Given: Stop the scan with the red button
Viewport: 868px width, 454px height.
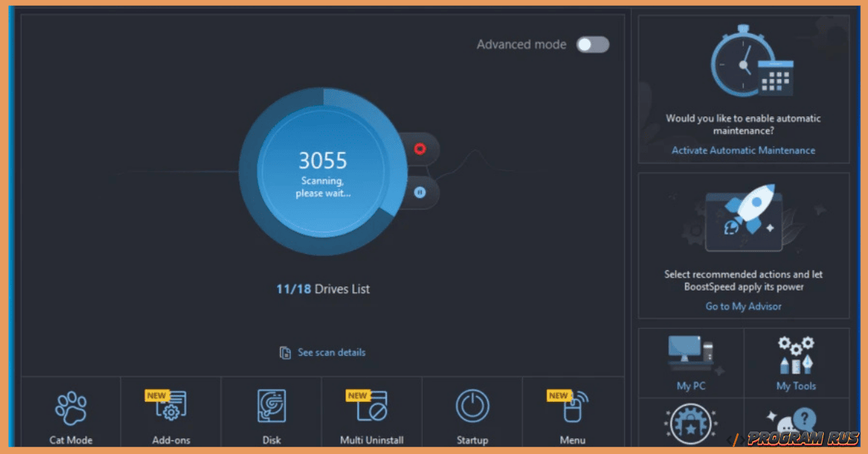Looking at the screenshot, I should pyautogui.click(x=420, y=149).
